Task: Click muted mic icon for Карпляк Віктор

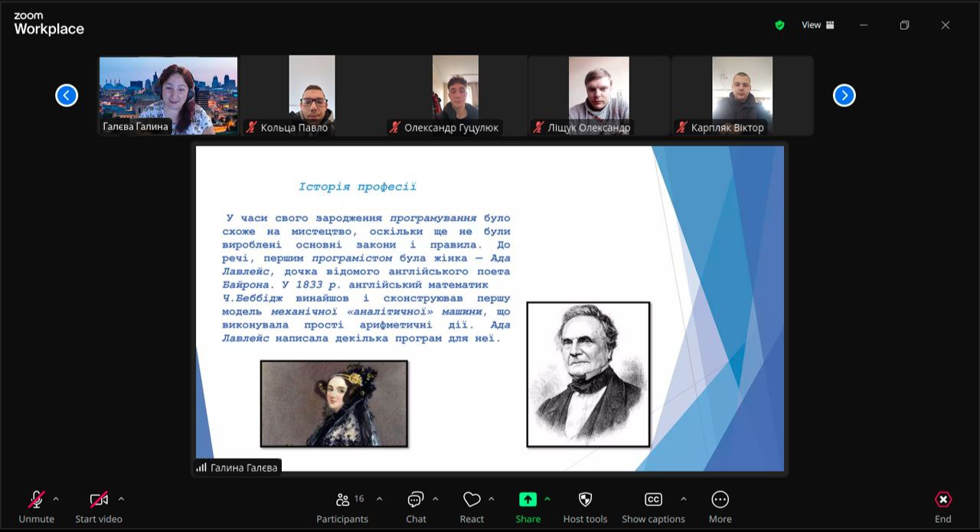Action: click(x=681, y=127)
